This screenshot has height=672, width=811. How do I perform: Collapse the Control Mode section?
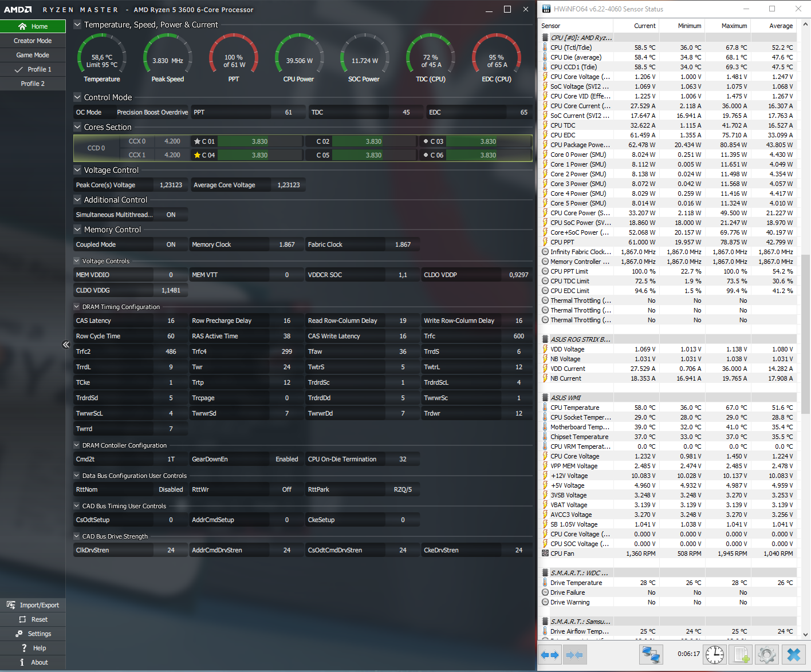click(x=77, y=97)
